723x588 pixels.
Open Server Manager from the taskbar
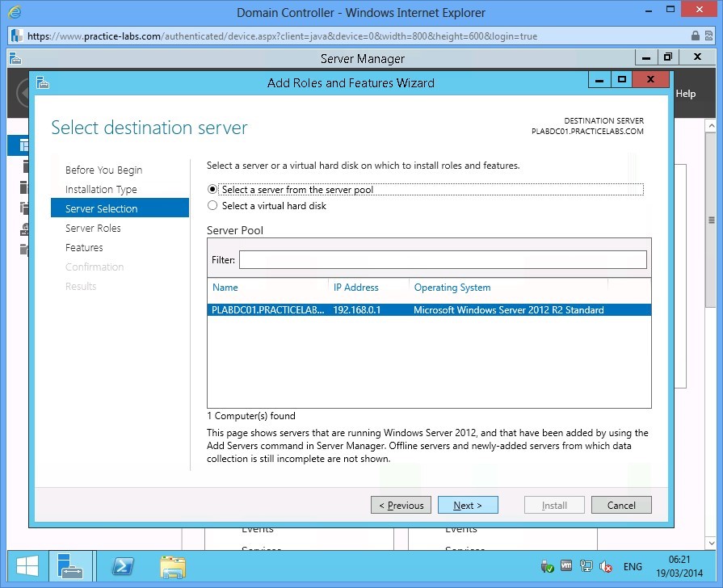coord(71,566)
